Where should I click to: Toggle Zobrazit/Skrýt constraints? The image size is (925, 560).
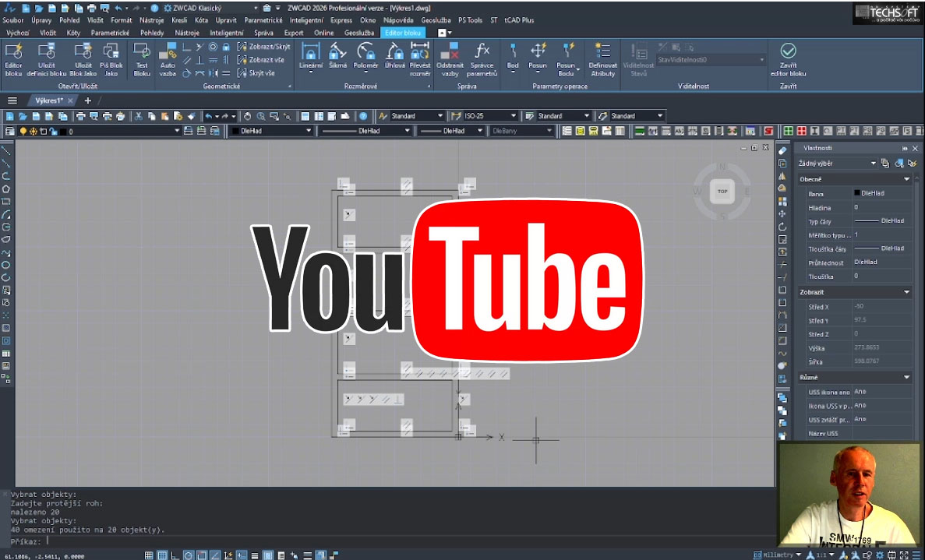click(x=263, y=47)
